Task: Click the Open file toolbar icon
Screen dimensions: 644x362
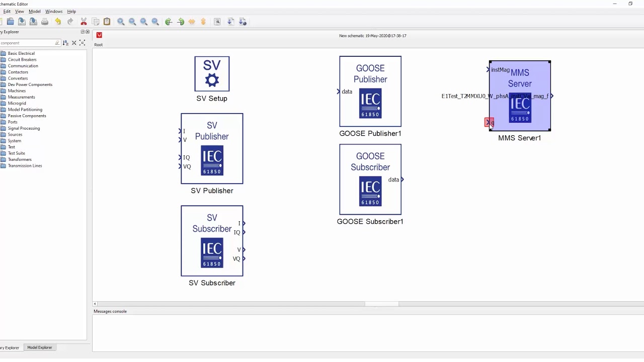Action: point(11,22)
